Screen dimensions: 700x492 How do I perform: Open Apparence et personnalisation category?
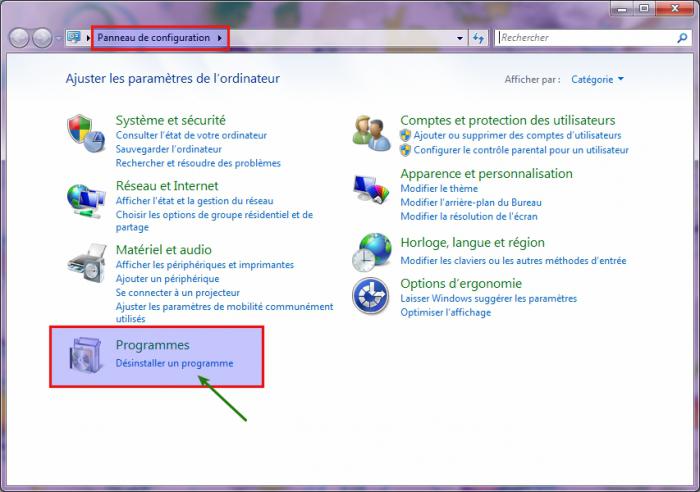click(x=486, y=173)
